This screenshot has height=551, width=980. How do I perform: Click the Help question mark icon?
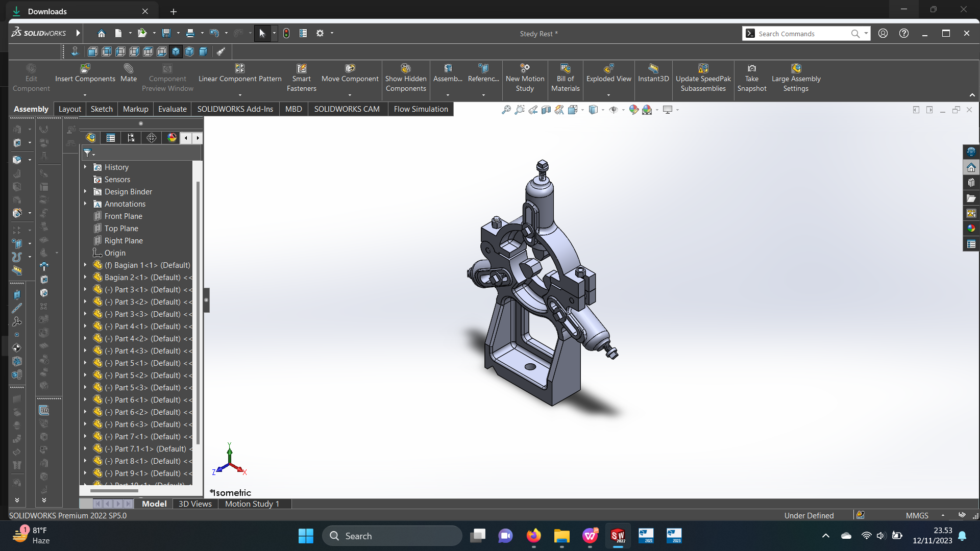click(x=904, y=33)
